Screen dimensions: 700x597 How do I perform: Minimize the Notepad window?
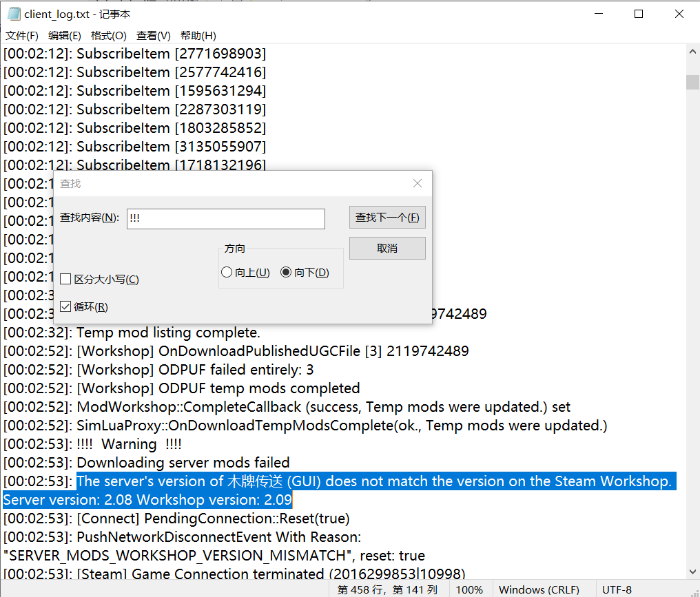[x=599, y=14]
